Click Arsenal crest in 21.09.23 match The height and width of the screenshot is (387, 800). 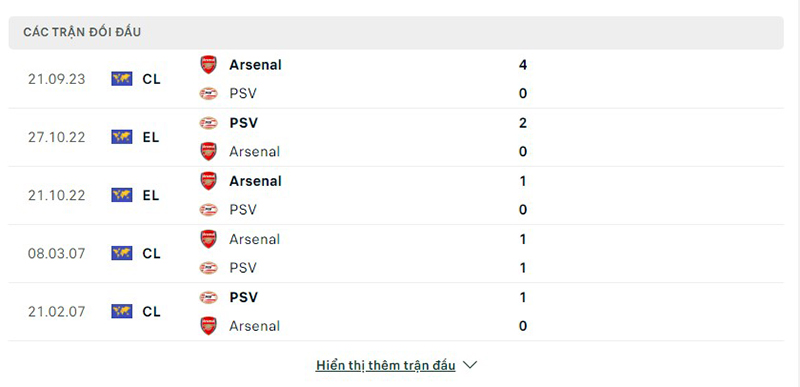click(208, 65)
